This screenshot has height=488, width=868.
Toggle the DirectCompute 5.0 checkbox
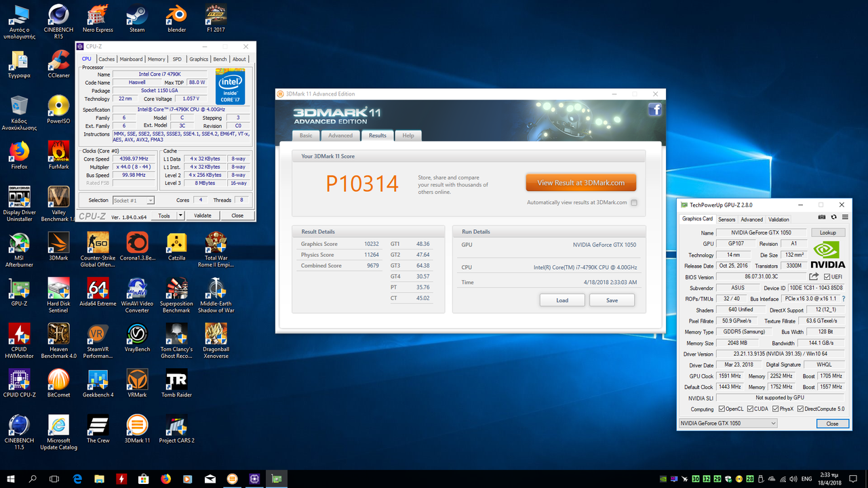pyautogui.click(x=800, y=409)
